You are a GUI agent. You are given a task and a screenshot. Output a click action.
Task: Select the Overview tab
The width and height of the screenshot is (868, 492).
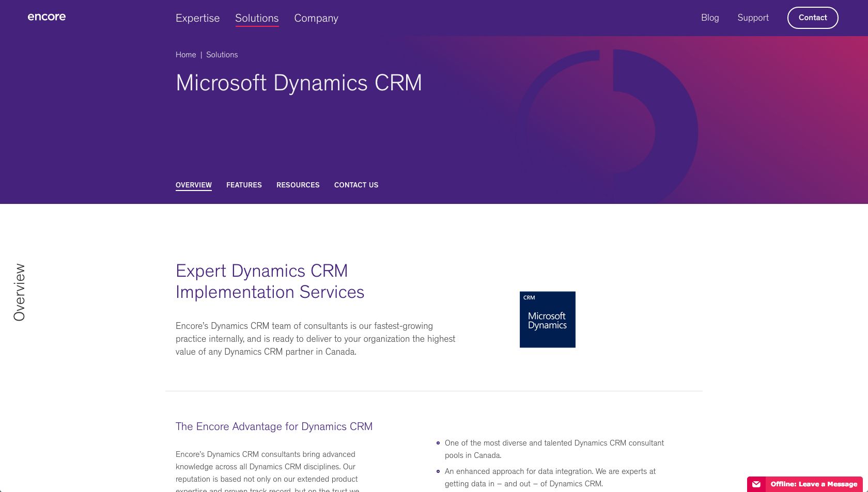[194, 185]
